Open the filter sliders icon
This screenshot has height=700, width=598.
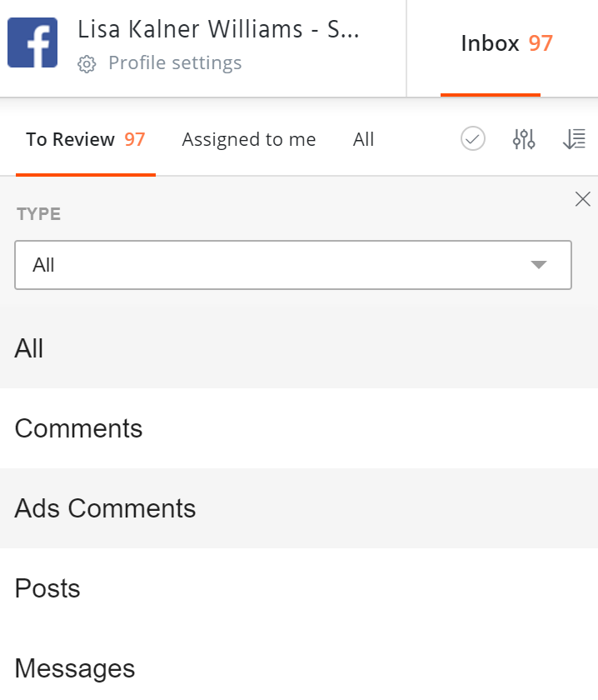[524, 139]
